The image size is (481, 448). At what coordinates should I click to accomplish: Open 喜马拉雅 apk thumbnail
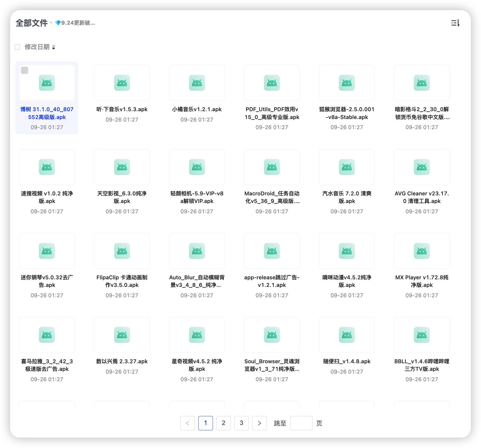click(47, 335)
